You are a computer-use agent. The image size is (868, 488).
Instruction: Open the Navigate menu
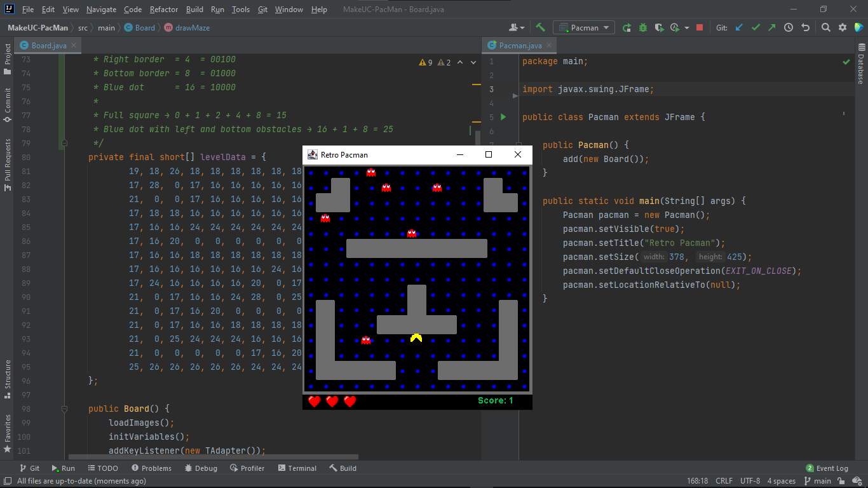(102, 10)
